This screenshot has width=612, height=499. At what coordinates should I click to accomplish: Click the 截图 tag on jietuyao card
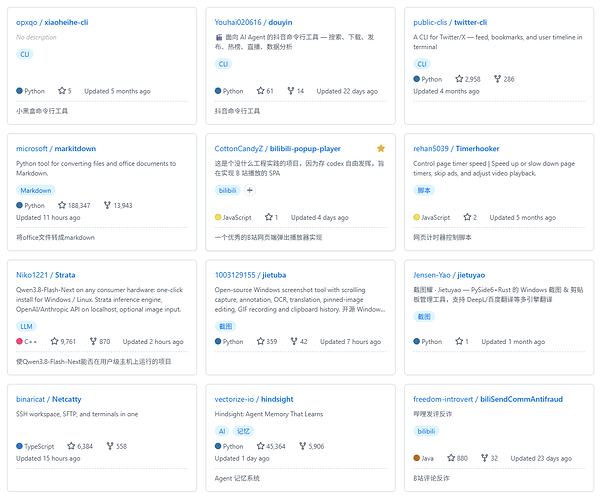click(424, 316)
